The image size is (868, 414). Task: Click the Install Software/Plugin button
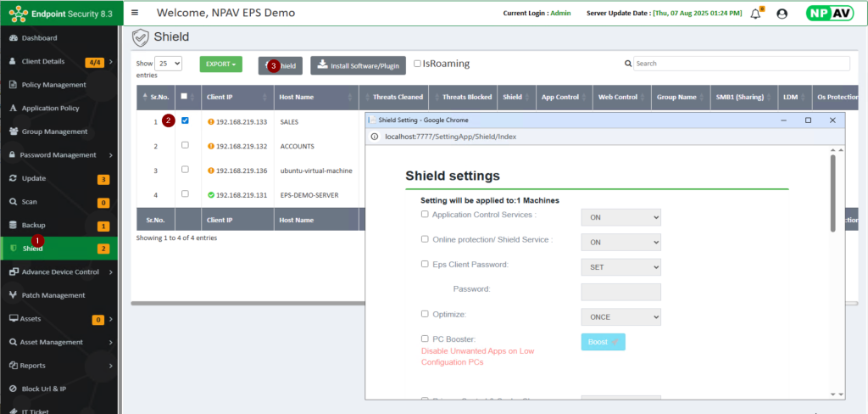(x=358, y=65)
